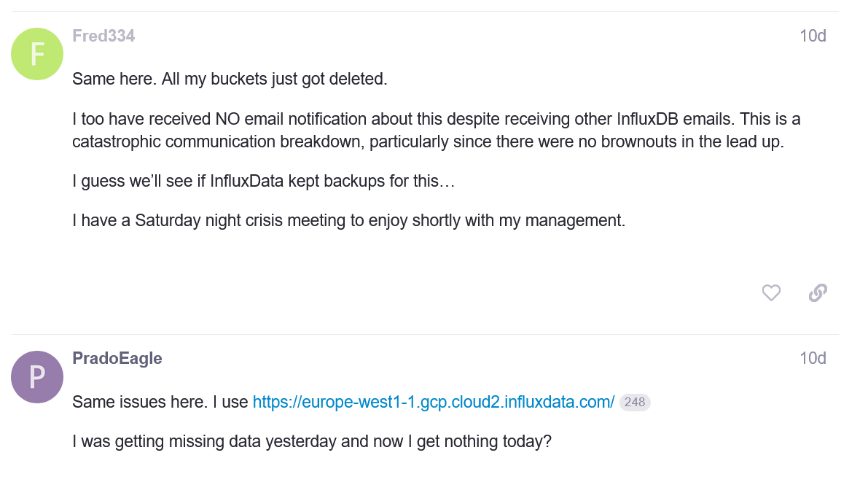Image resolution: width=868 pixels, height=493 pixels.
Task: Click the "All my buckets just got deleted" line
Action: (x=230, y=79)
